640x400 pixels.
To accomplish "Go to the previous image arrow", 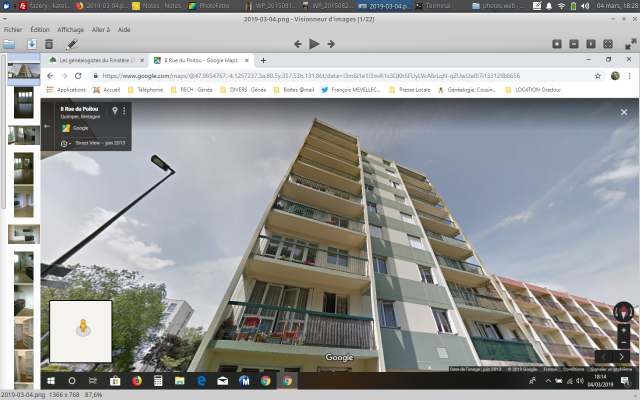I will coord(298,44).
